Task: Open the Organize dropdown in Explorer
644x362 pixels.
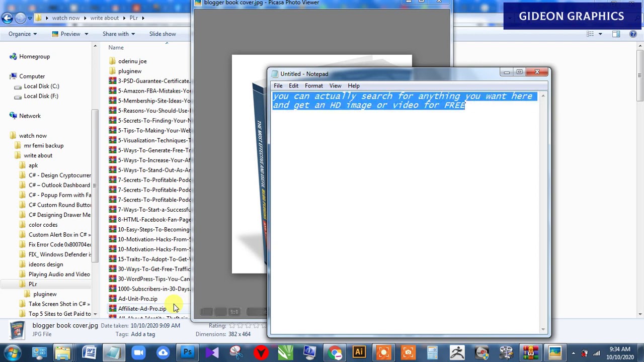Action: (x=22, y=34)
